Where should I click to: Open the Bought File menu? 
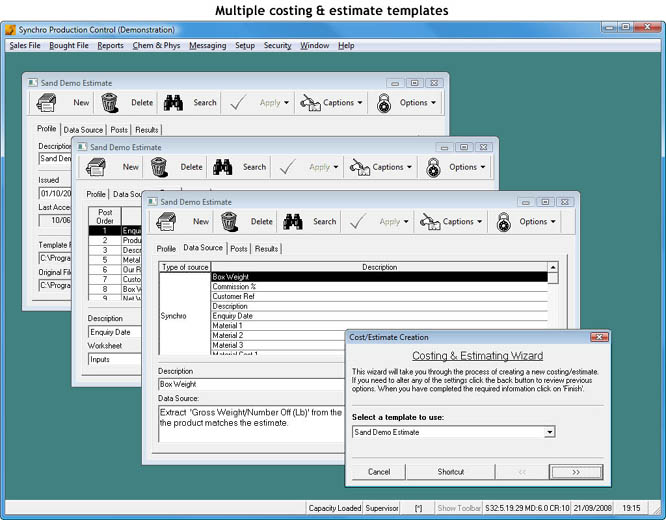[69, 45]
